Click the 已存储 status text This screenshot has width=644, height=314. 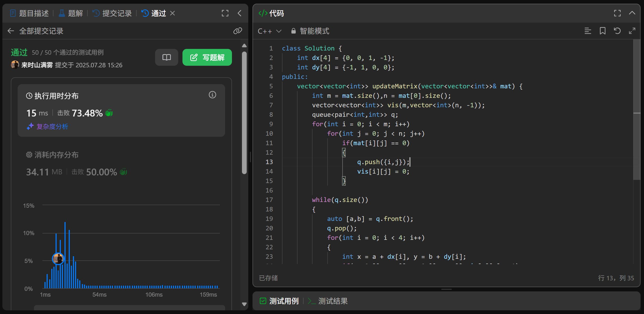pyautogui.click(x=268, y=278)
